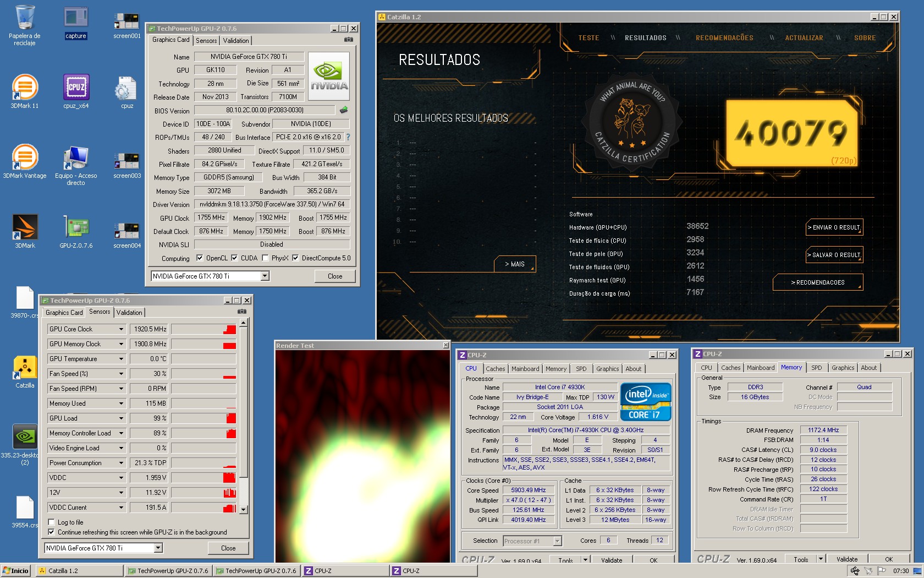Click SALVAR O RESULT button in Catzilla
924x578 pixels.
tap(834, 255)
